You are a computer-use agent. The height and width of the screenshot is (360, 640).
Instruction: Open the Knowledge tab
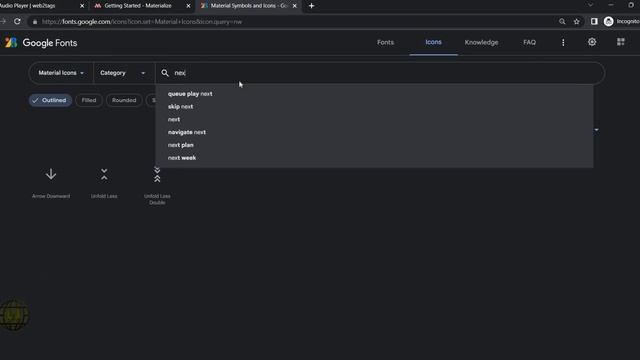pyautogui.click(x=481, y=42)
